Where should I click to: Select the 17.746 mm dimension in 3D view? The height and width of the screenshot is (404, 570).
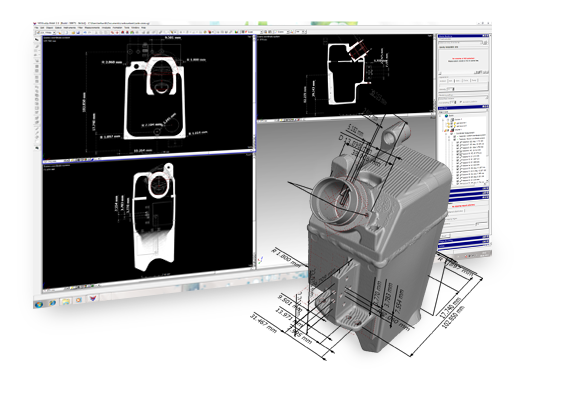pos(451,308)
